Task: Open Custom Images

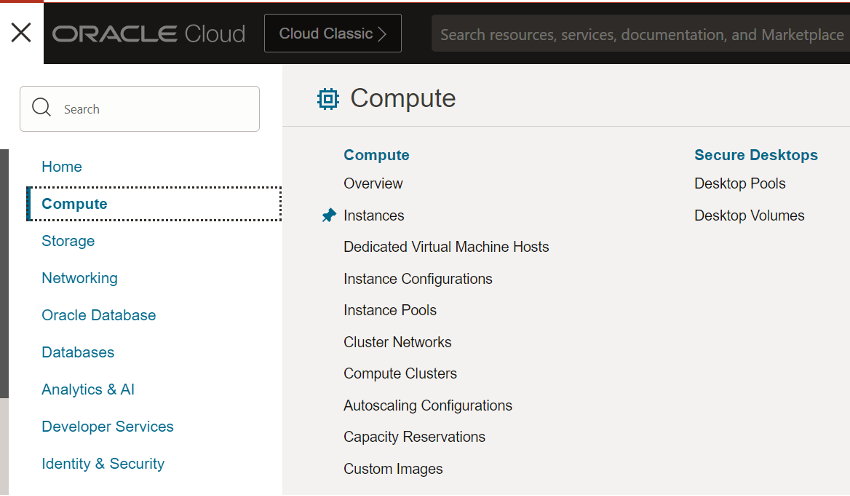Action: pos(393,469)
